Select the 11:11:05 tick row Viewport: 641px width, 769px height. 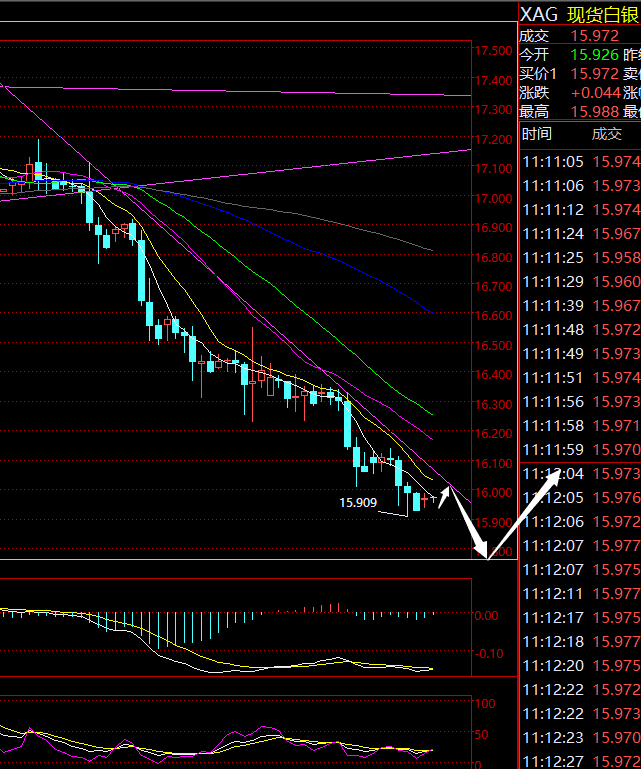[x=580, y=161]
